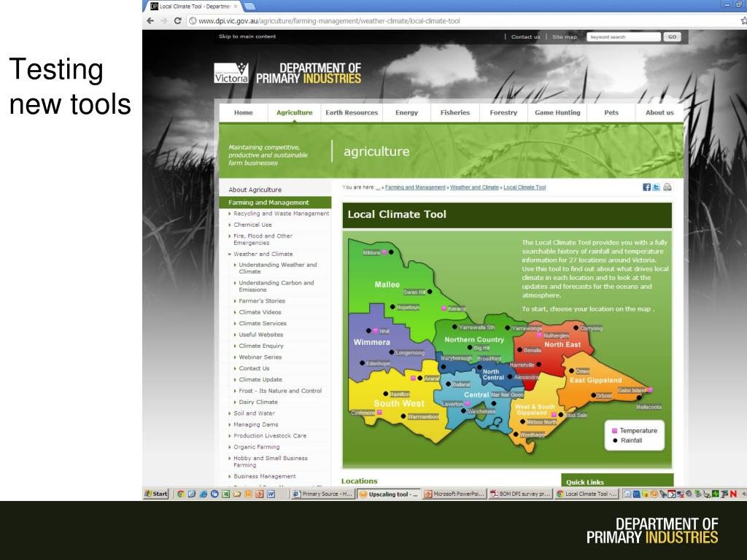
Task: Select Gabo Island temperature marker
Action: 650,390
